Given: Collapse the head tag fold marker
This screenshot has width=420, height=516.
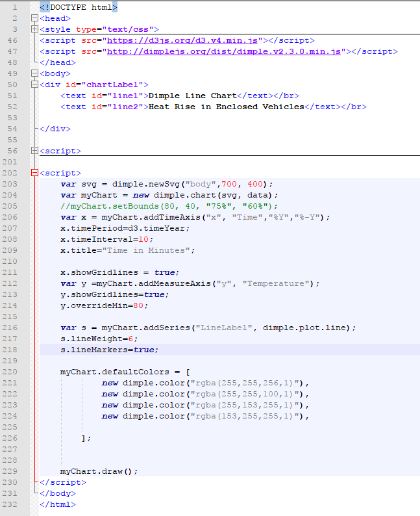Looking at the screenshot, I should [34, 18].
